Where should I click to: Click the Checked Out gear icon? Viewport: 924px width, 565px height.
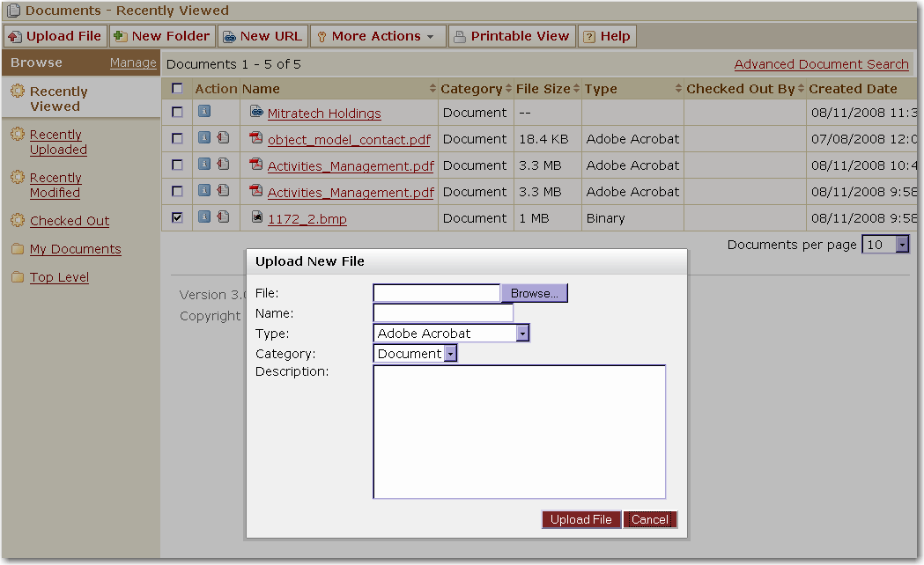[x=18, y=220]
